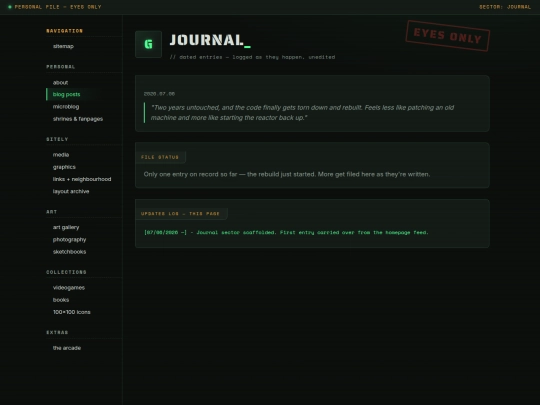This screenshot has height=405, width=540.
Task: Click the ART section heading
Action: click(52, 212)
